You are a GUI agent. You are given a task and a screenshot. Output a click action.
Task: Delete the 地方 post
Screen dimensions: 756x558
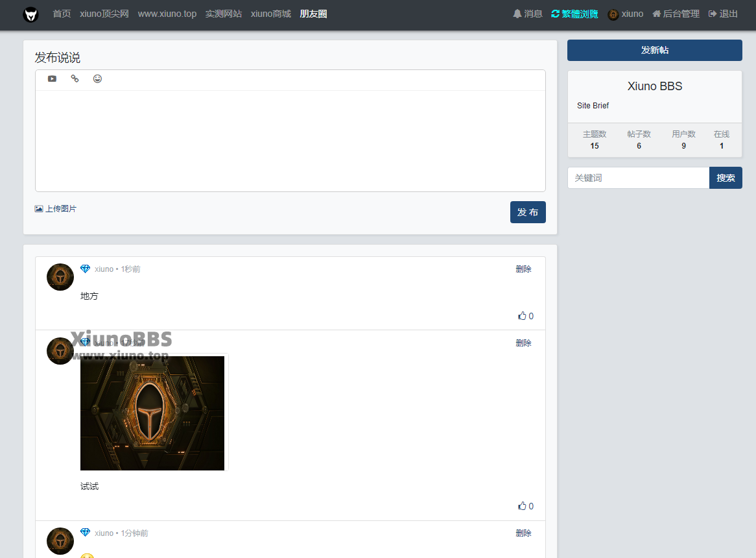click(x=524, y=269)
